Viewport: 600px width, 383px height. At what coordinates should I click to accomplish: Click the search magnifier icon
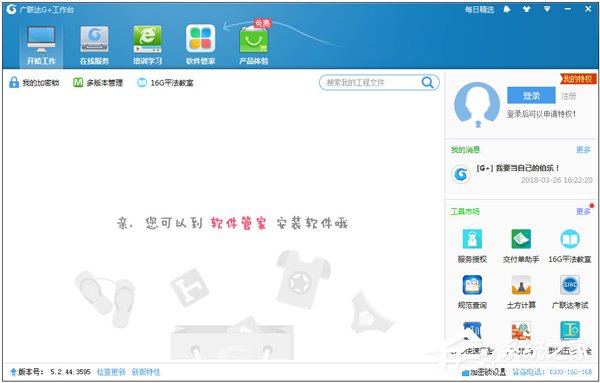(x=427, y=82)
